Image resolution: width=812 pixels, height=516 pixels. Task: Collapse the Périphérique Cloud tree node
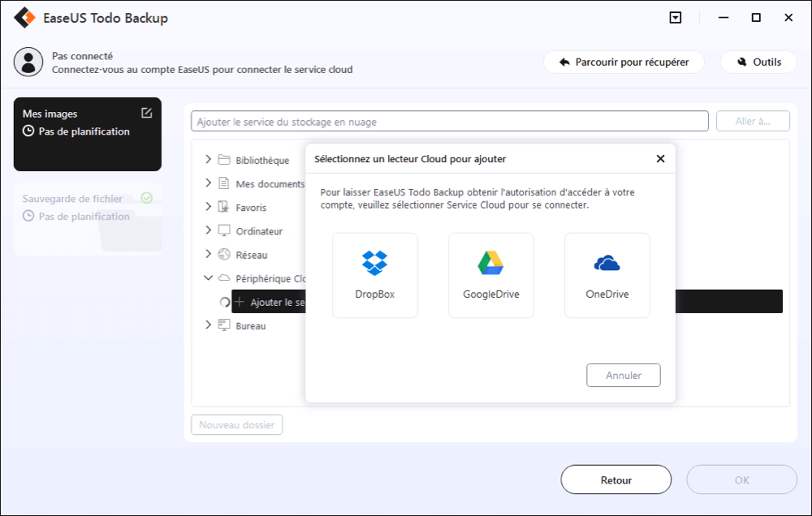point(208,278)
